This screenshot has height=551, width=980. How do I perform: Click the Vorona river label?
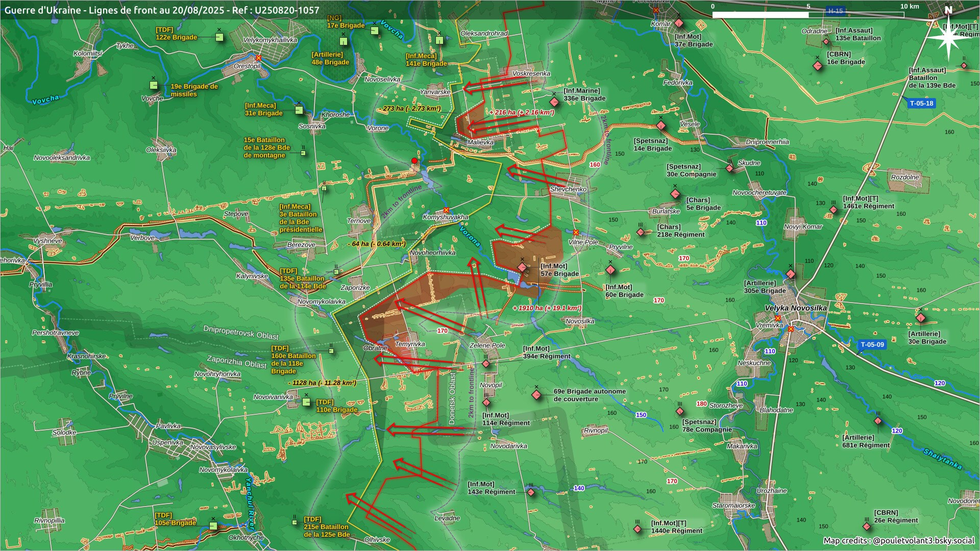click(x=469, y=236)
